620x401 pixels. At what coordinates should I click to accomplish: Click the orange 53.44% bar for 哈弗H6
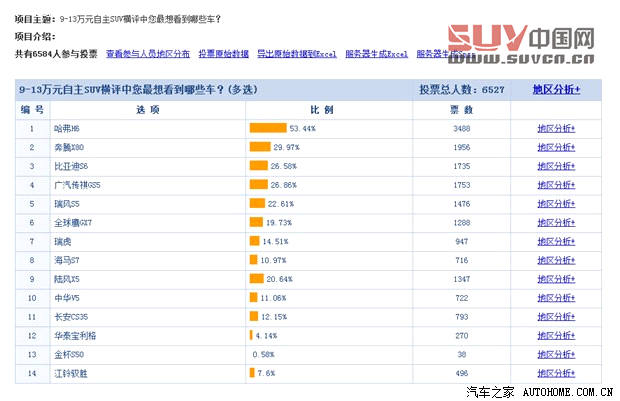click(x=267, y=128)
